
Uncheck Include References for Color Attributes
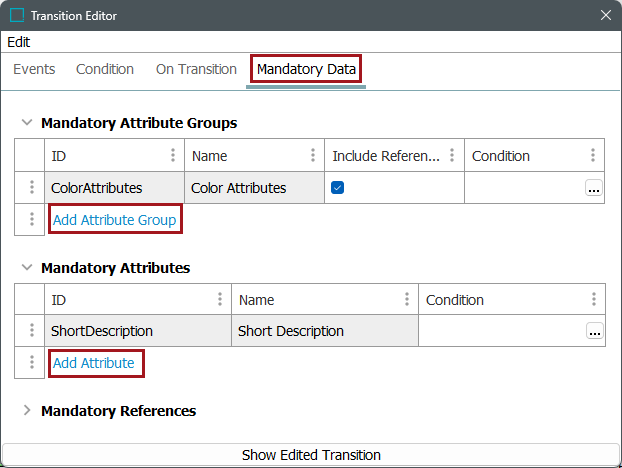338,187
